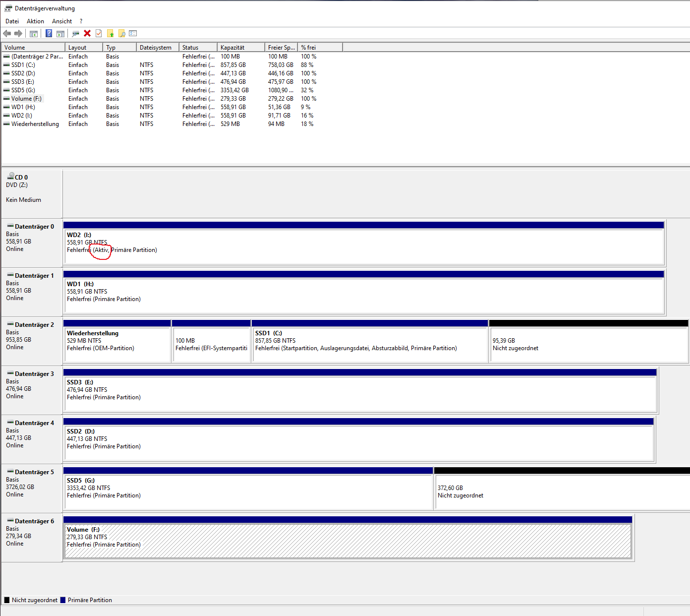The height and width of the screenshot is (616, 690).
Task: Select the hatched Volume (F:) partition block
Action: [x=347, y=538]
